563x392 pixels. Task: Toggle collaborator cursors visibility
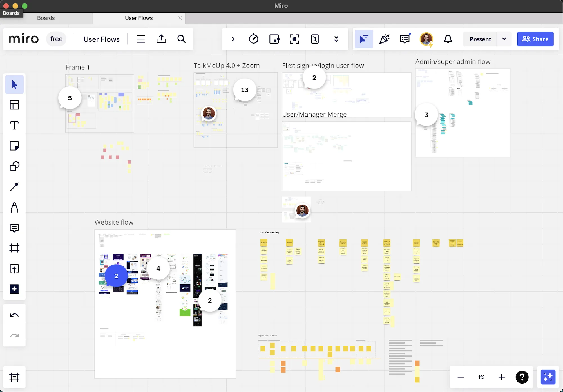coord(364,39)
